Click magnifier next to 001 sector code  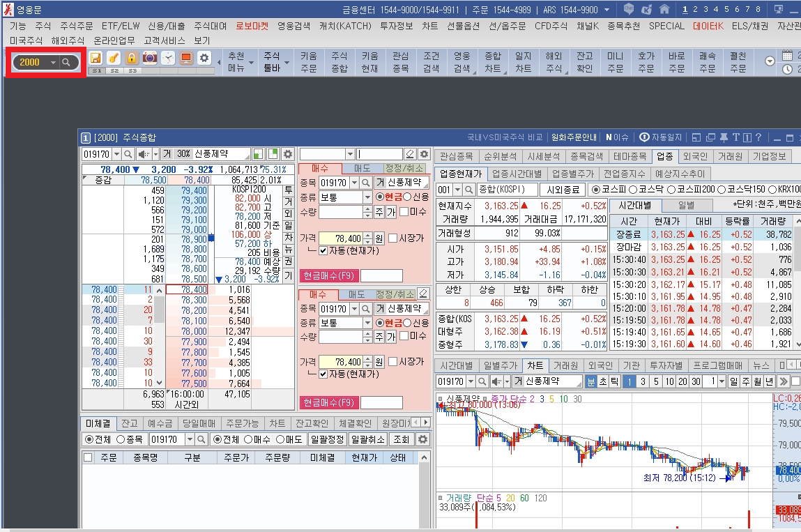(x=468, y=190)
